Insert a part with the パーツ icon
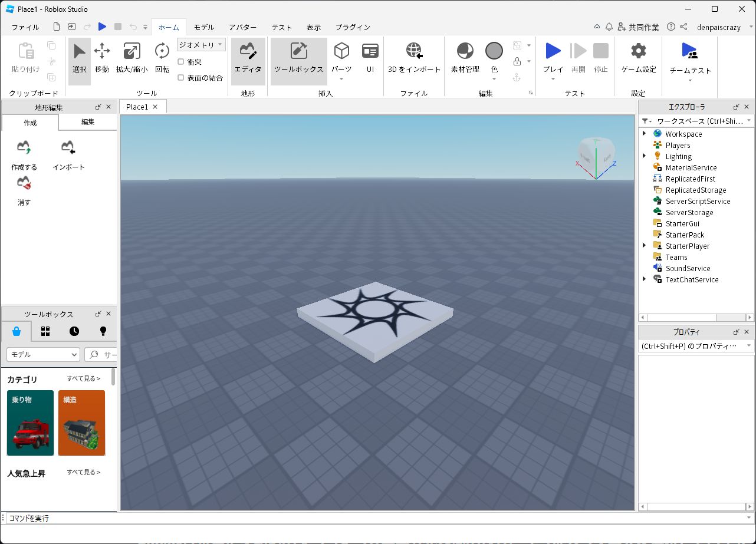This screenshot has width=756, height=544. click(341, 58)
